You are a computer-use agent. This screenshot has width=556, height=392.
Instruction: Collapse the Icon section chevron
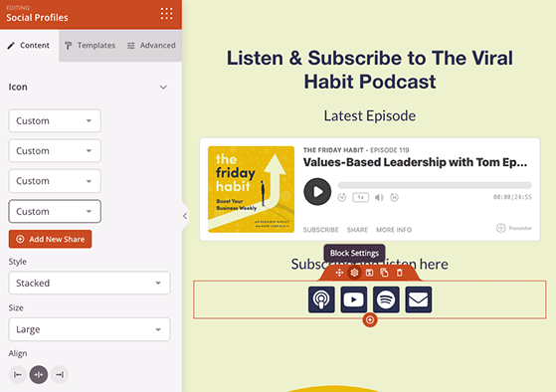tap(163, 87)
